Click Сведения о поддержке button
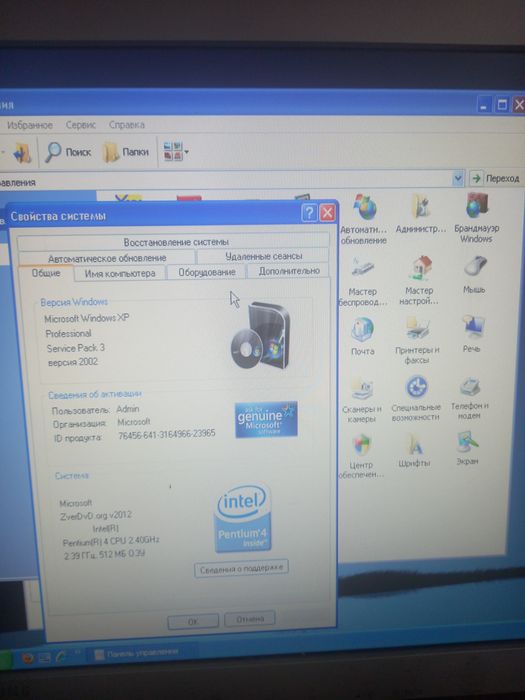Viewport: 525px width, 700px height. pyautogui.click(x=241, y=569)
